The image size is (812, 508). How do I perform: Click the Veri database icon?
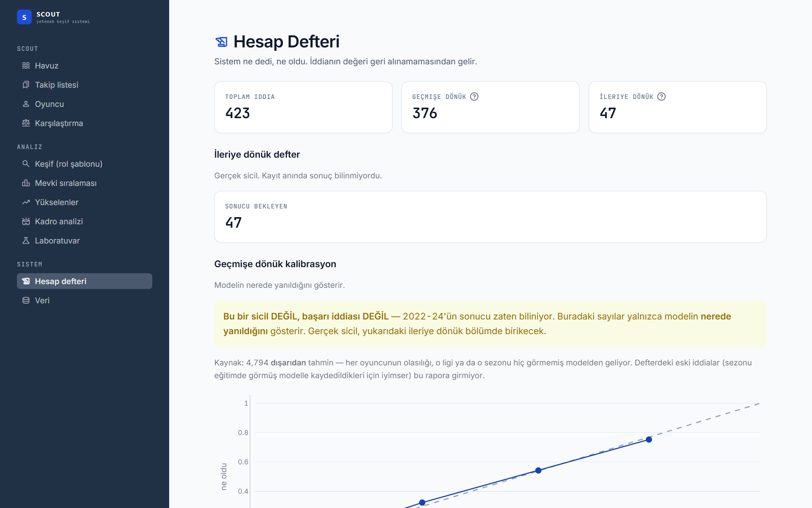[26, 300]
